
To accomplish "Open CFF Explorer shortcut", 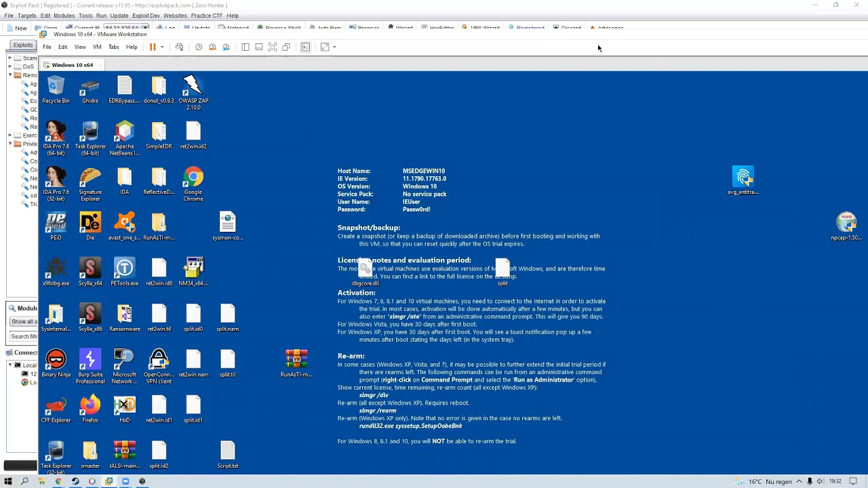I will [x=56, y=409].
